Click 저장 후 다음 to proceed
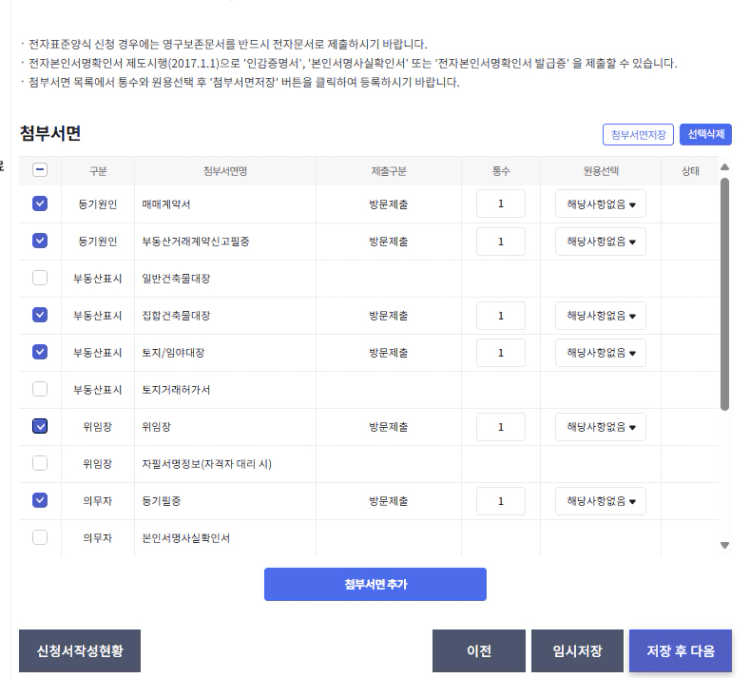This screenshot has width=750, height=678. 680,651
